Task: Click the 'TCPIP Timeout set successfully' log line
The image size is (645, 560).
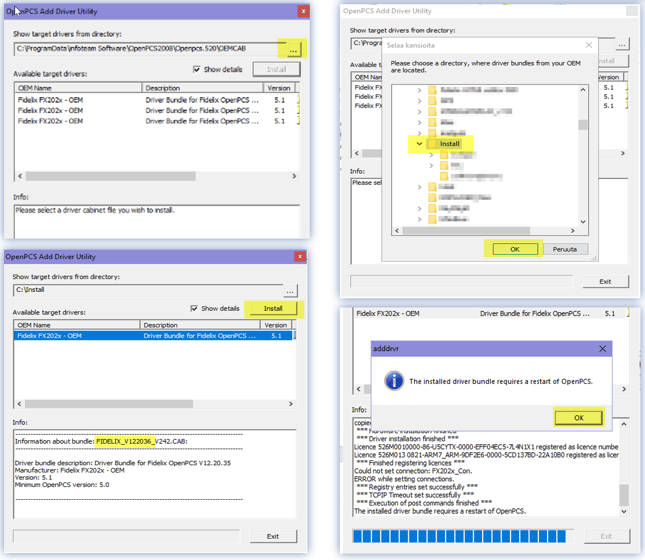Action: (415, 495)
